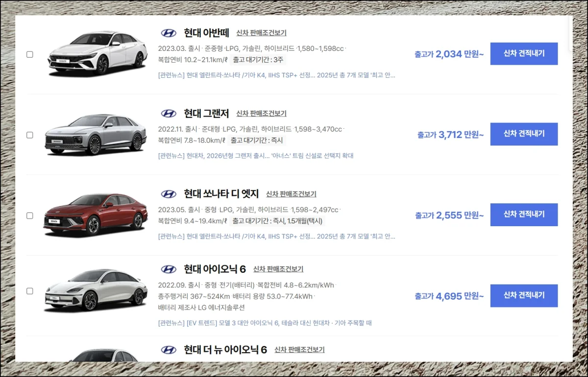The height and width of the screenshot is (377, 588).
Task: View the red 쏘나타 car photo
Action: pos(96,214)
